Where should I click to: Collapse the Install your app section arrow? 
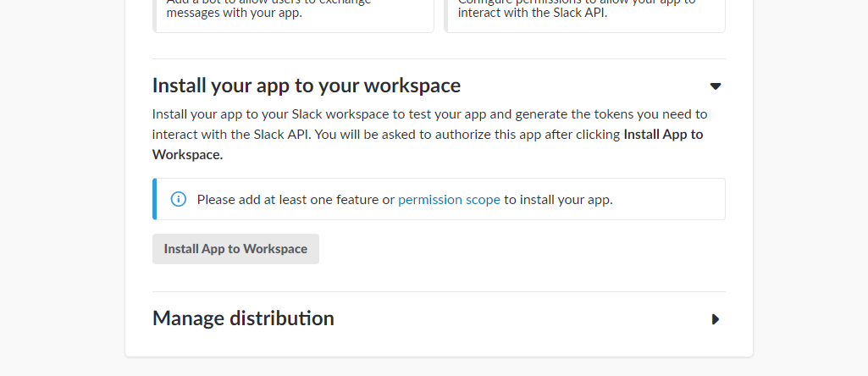[x=716, y=86]
